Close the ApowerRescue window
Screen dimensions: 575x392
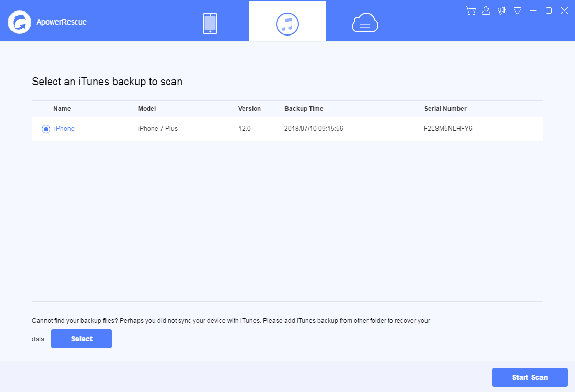pyautogui.click(x=565, y=10)
